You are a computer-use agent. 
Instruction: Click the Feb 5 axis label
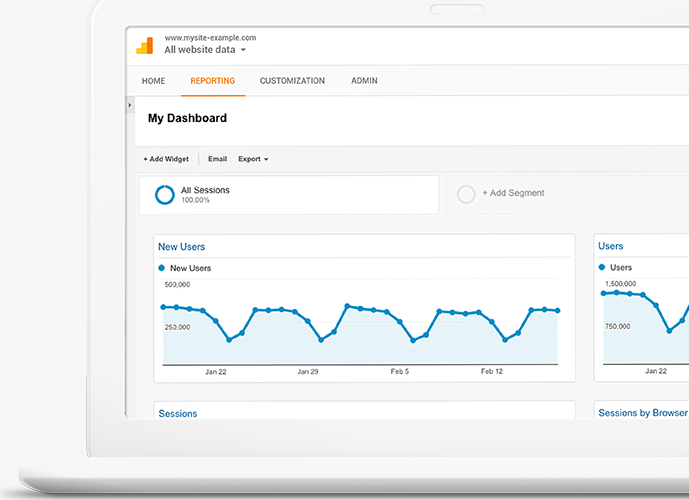[x=400, y=371]
